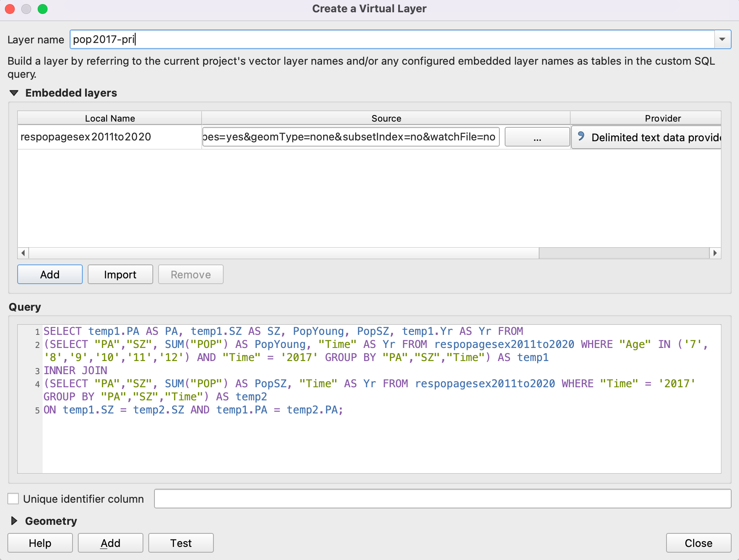Click the Delimited text provider icon
The width and height of the screenshot is (739, 560).
click(581, 136)
